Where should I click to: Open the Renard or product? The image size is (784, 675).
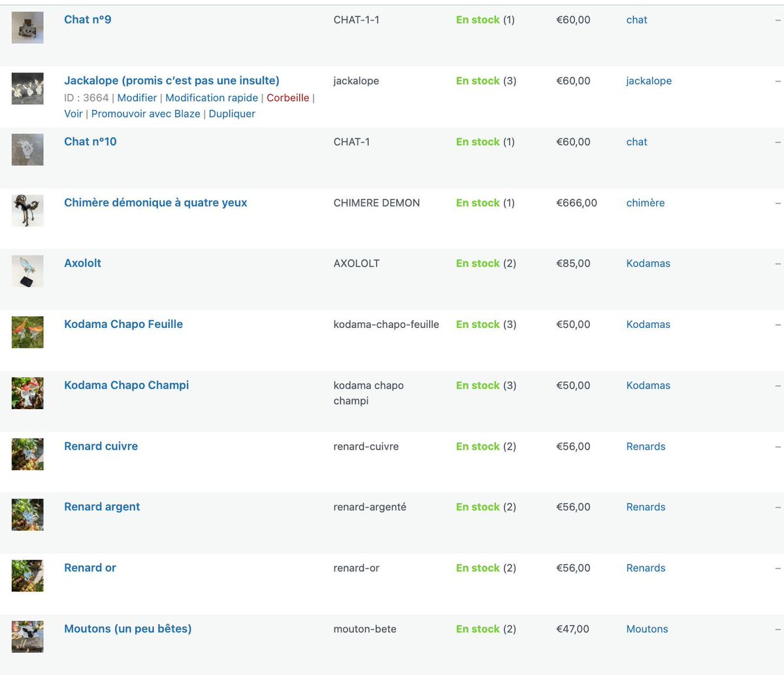coord(90,568)
